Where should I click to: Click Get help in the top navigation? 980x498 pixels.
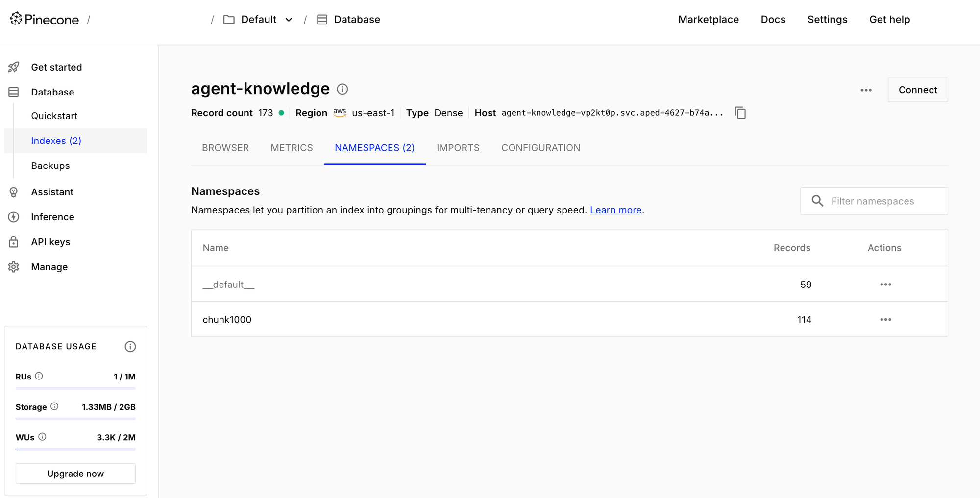[x=889, y=20]
